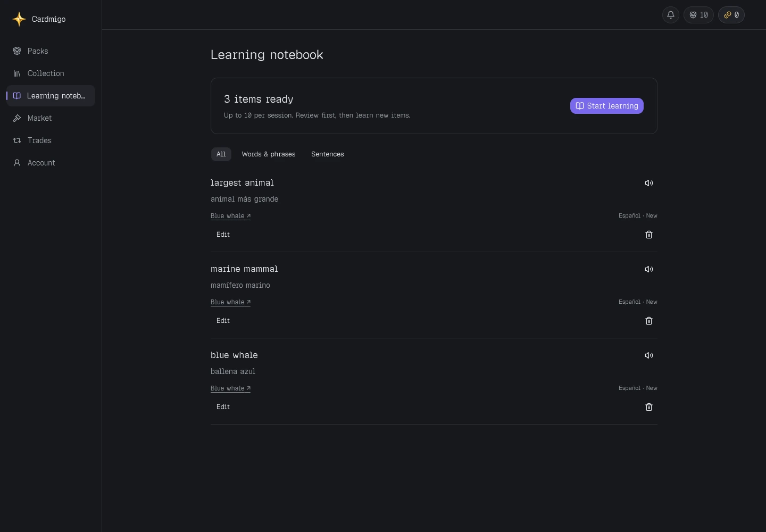
Task: Play audio for marine mammal
Action: (649, 269)
